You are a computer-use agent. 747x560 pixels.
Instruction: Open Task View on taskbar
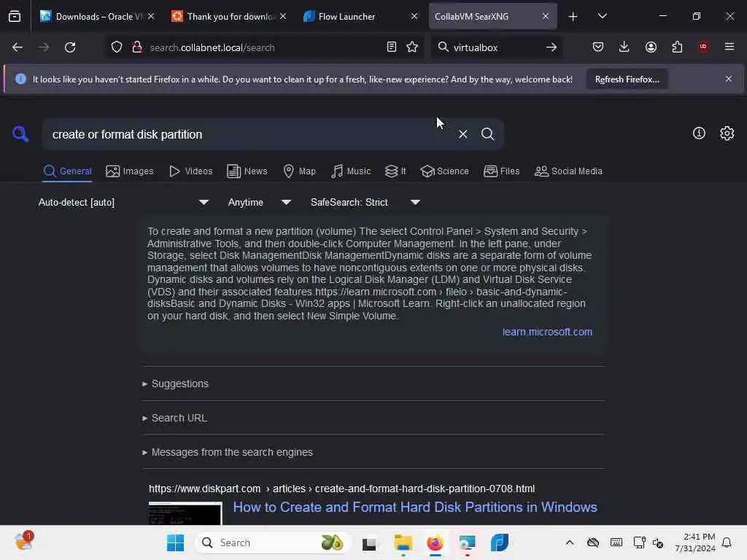pos(369,542)
